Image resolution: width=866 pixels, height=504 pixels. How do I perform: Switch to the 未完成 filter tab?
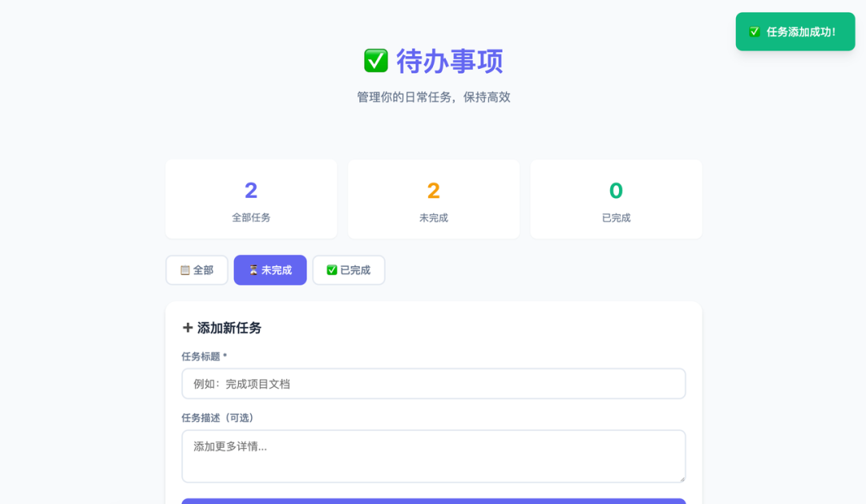coord(270,270)
